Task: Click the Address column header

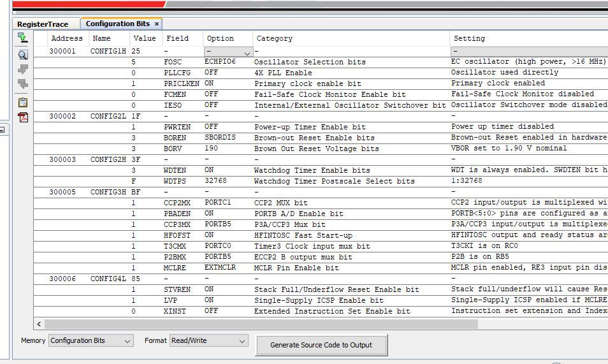Action: tap(67, 38)
